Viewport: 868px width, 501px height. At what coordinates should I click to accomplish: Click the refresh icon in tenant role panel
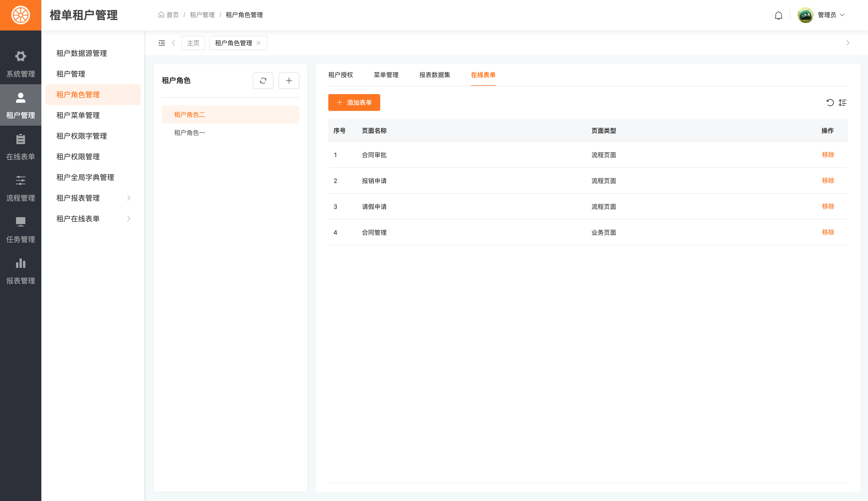(263, 80)
